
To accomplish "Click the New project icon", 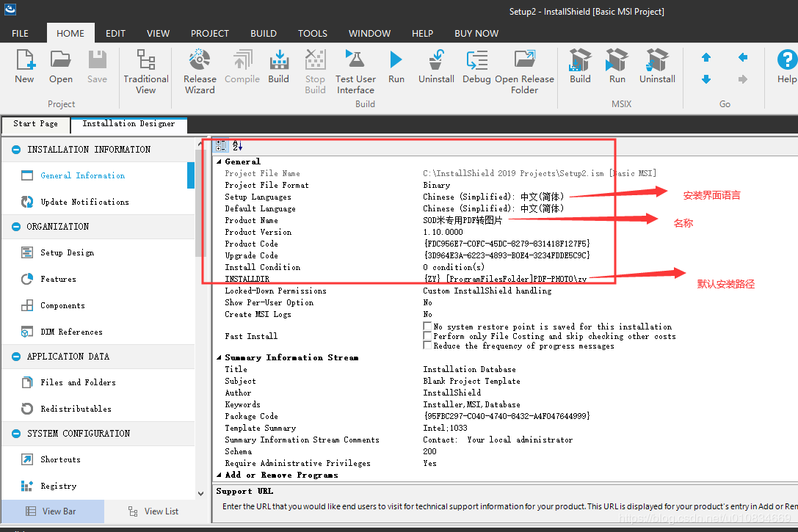I will 24,65.
